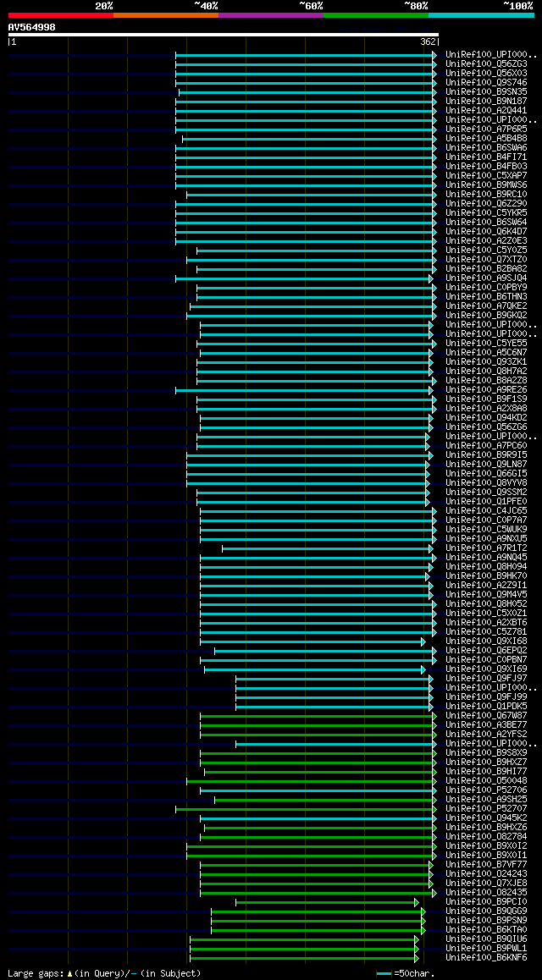Open hit UniRef100_A7PC60

[486, 446]
